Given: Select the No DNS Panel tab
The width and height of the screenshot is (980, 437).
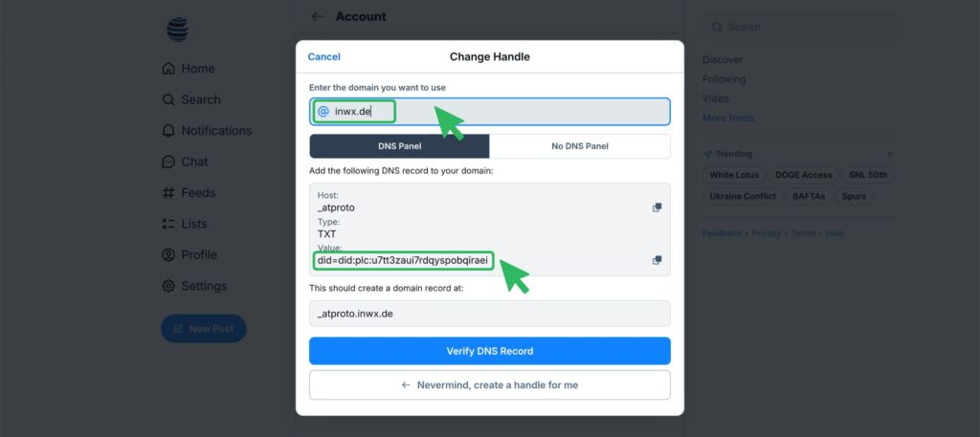Looking at the screenshot, I should pyautogui.click(x=579, y=146).
